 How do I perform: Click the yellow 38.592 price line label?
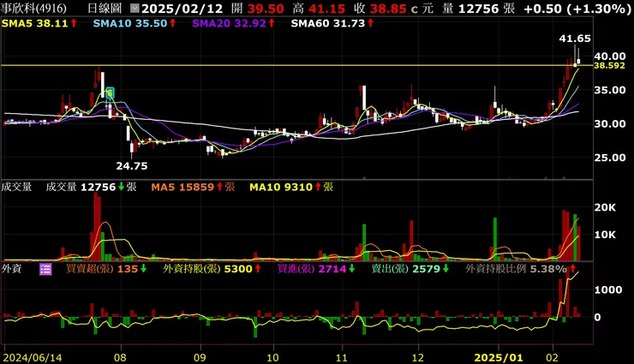[x=609, y=65]
